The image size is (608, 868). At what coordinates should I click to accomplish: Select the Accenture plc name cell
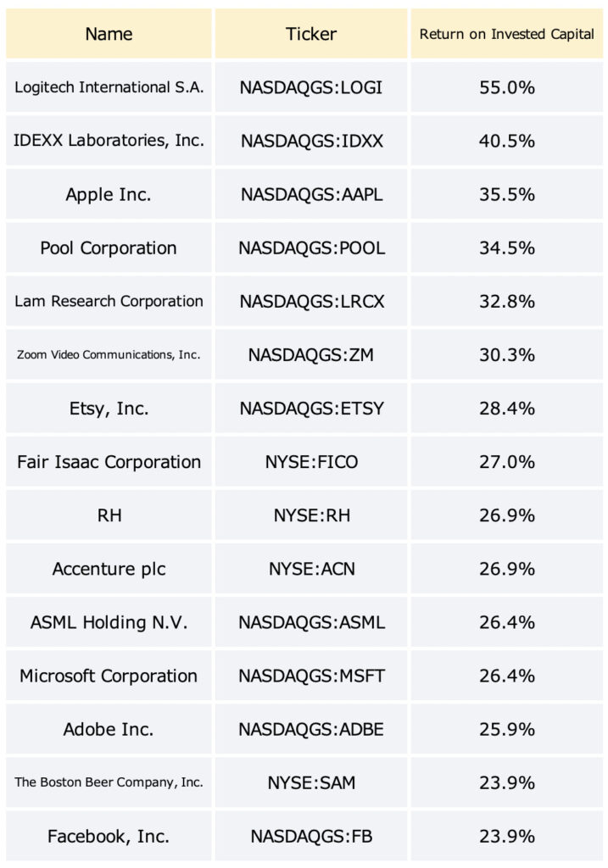pos(109,569)
